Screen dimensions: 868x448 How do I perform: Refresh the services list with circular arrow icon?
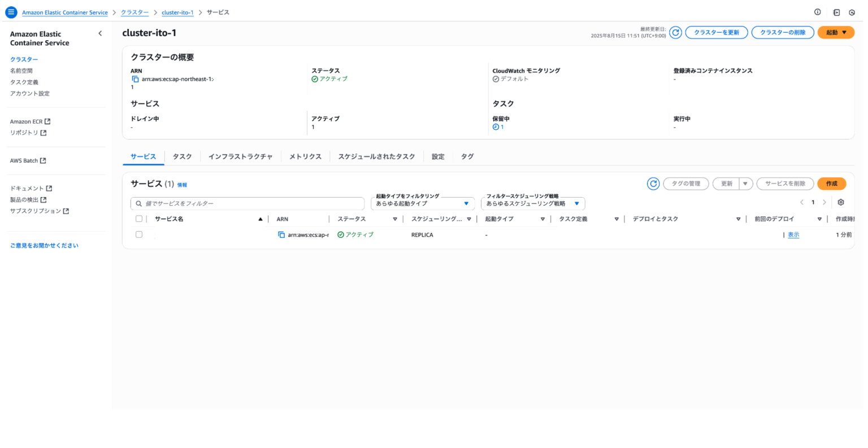[x=653, y=183]
